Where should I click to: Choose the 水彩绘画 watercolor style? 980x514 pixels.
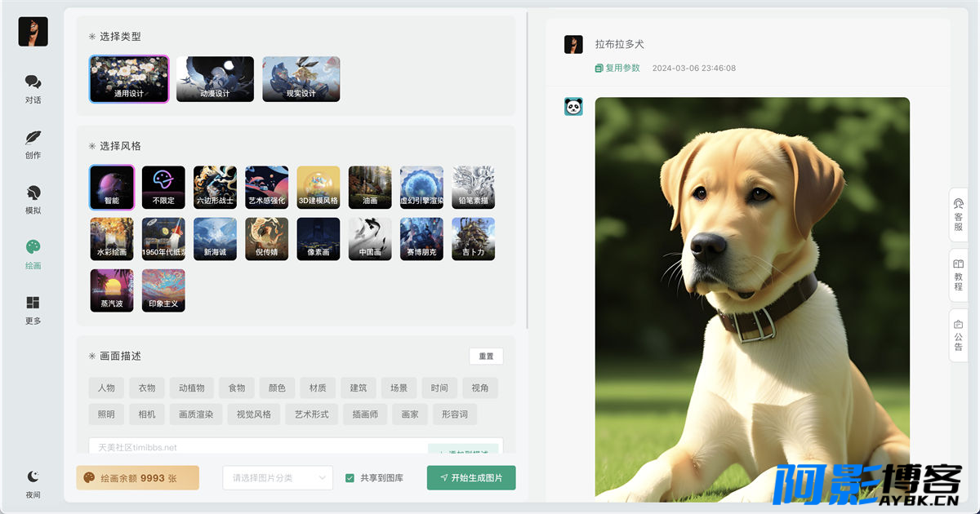click(x=112, y=239)
